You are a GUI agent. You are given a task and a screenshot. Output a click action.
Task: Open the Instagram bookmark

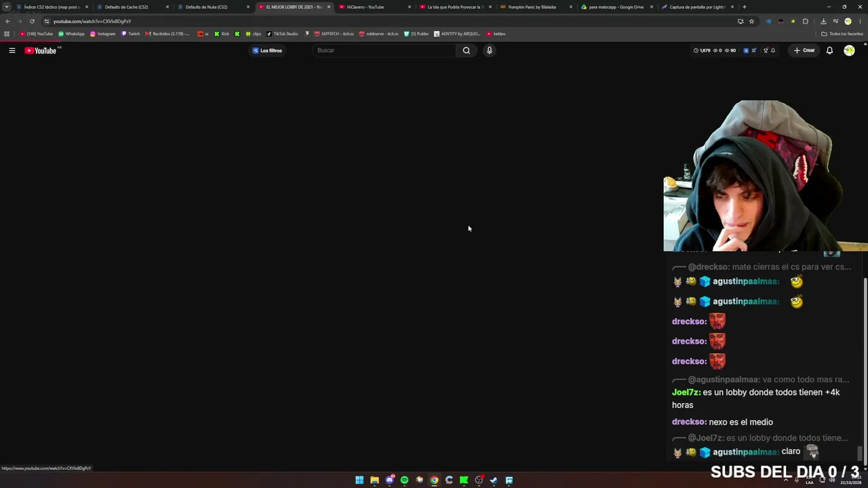click(x=102, y=33)
